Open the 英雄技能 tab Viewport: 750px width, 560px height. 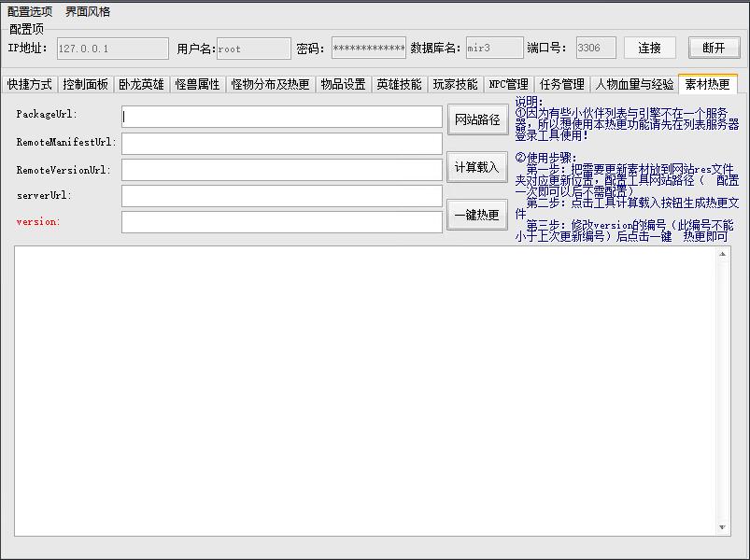[x=399, y=85]
